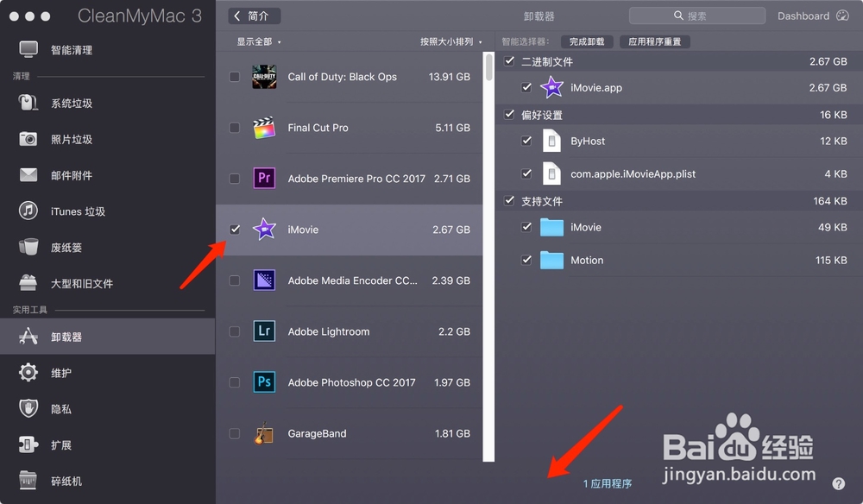Check the Adobe Photoshop CC 2017 checkbox
Image resolution: width=863 pixels, height=504 pixels.
click(x=235, y=382)
